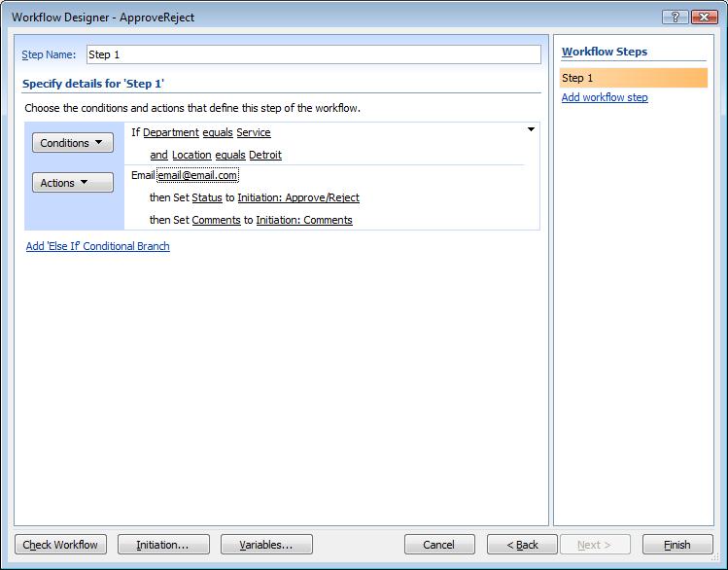
Task: Click the Help question mark icon
Action: click(x=676, y=18)
